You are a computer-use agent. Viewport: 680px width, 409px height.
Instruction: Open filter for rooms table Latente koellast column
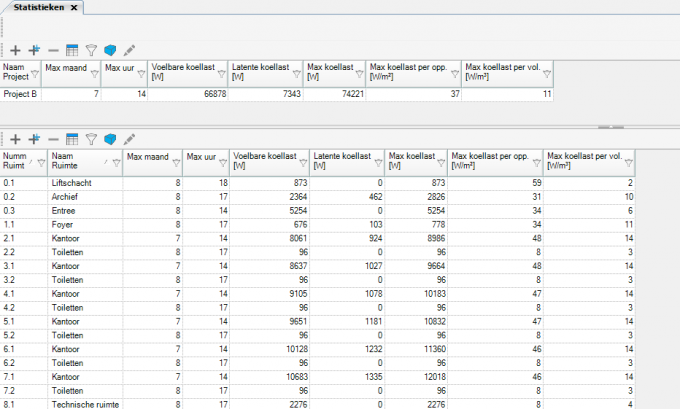point(379,163)
